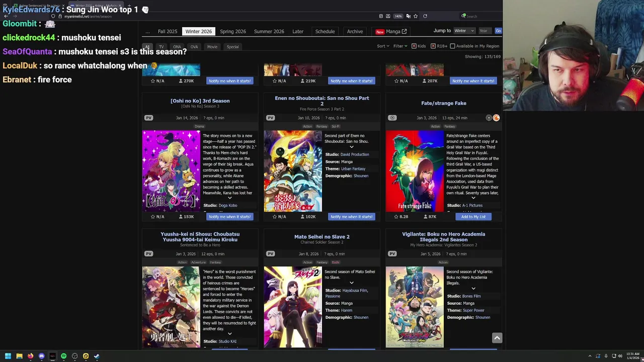Open the Jump to season dropdown showing Winter
This screenshot has width=644, height=362.
464,31
